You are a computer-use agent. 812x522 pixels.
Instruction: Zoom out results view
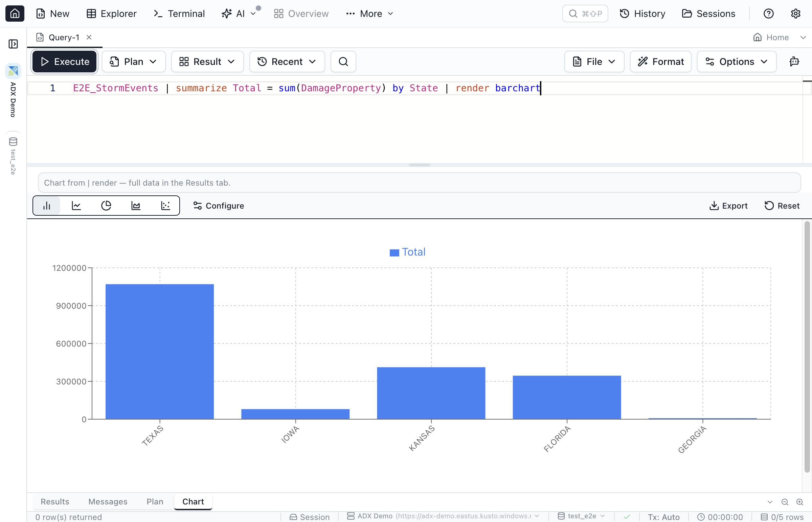point(785,502)
